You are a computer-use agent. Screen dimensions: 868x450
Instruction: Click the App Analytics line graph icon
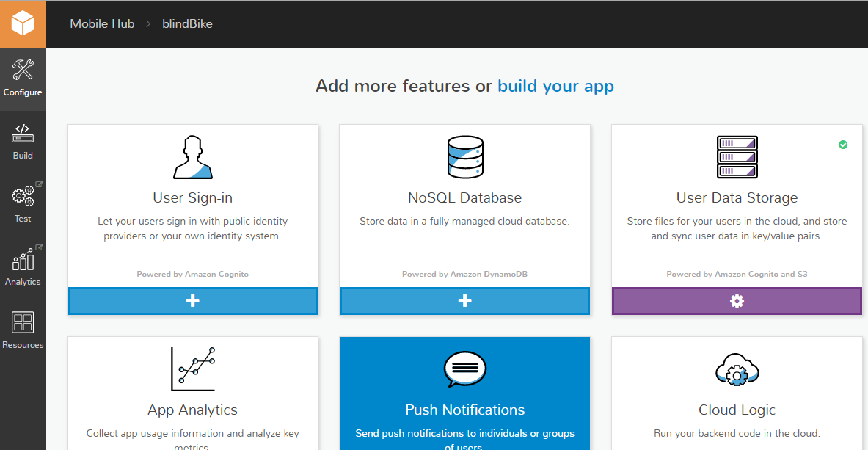pos(193,369)
